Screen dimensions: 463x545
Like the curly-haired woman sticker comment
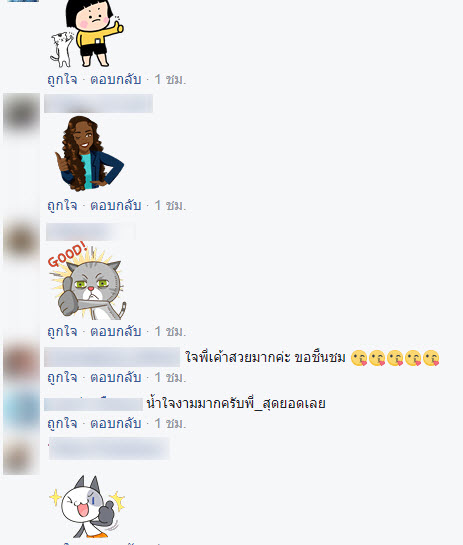(x=62, y=205)
